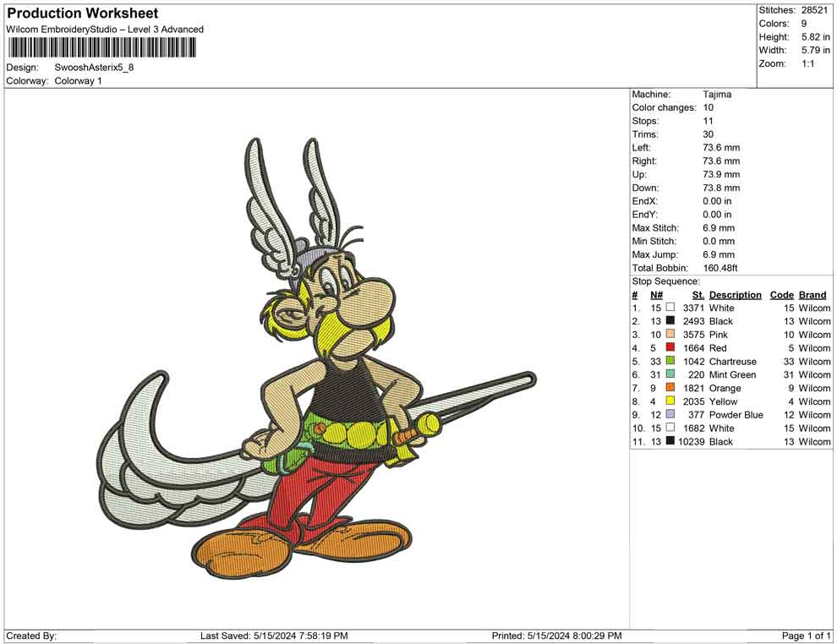
Task: Click the Total Bobbin value '160.48ft'
Action: 720,268
